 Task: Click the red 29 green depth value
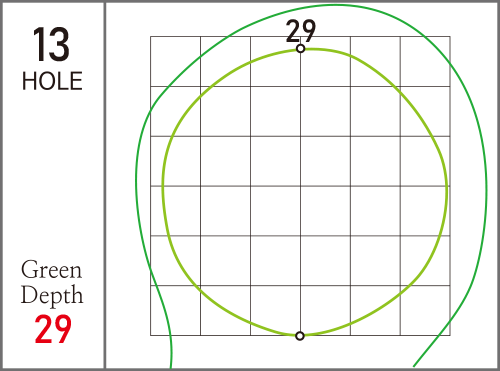[x=53, y=329]
